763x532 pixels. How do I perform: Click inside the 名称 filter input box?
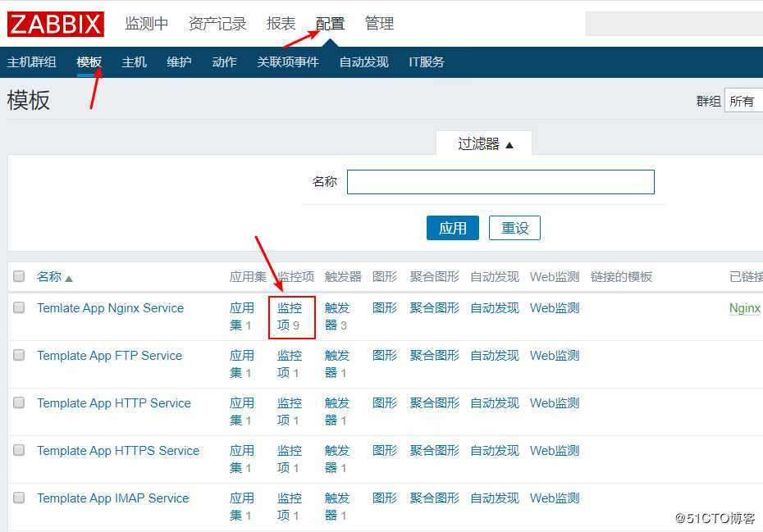coord(500,181)
